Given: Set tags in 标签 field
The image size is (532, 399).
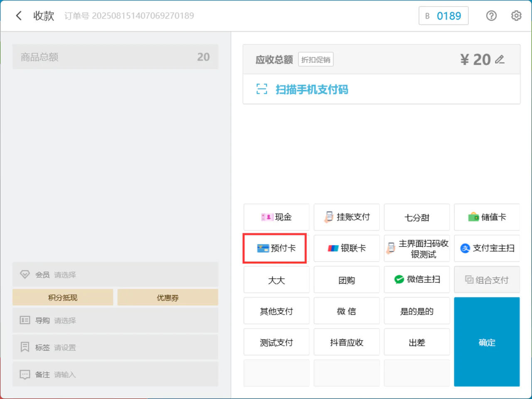Looking at the screenshot, I should [x=115, y=347].
